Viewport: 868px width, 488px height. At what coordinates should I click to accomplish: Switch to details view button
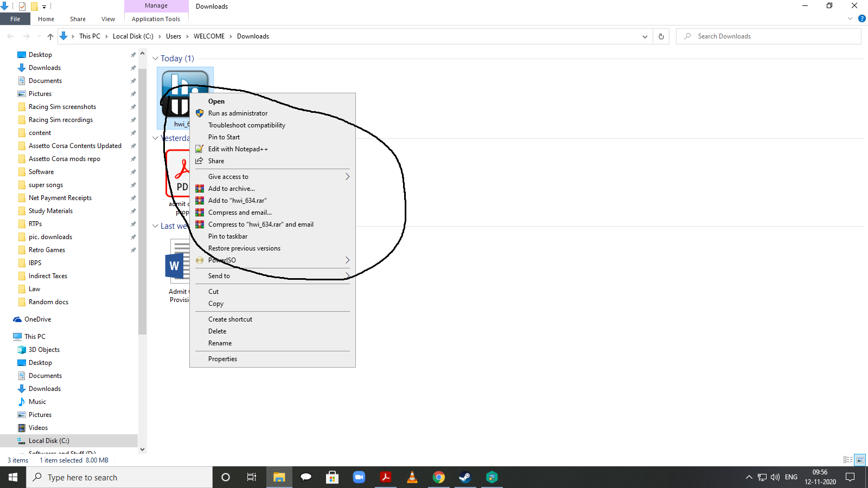pos(848,460)
